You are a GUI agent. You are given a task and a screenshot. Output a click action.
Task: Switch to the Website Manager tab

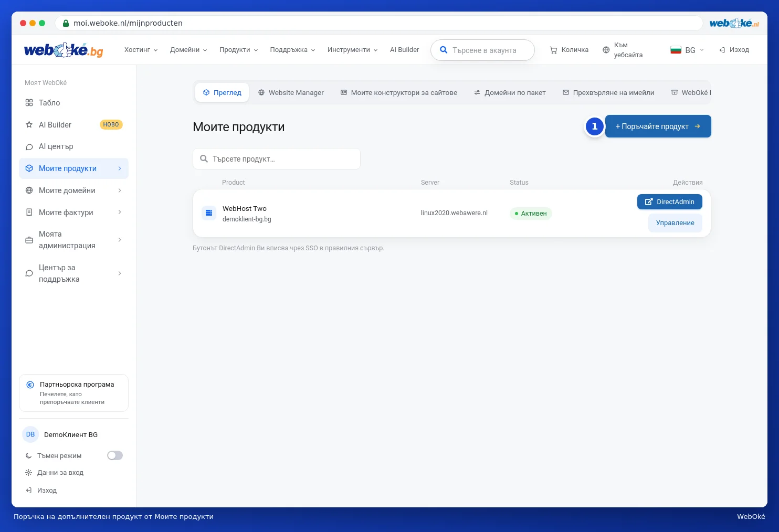click(291, 92)
